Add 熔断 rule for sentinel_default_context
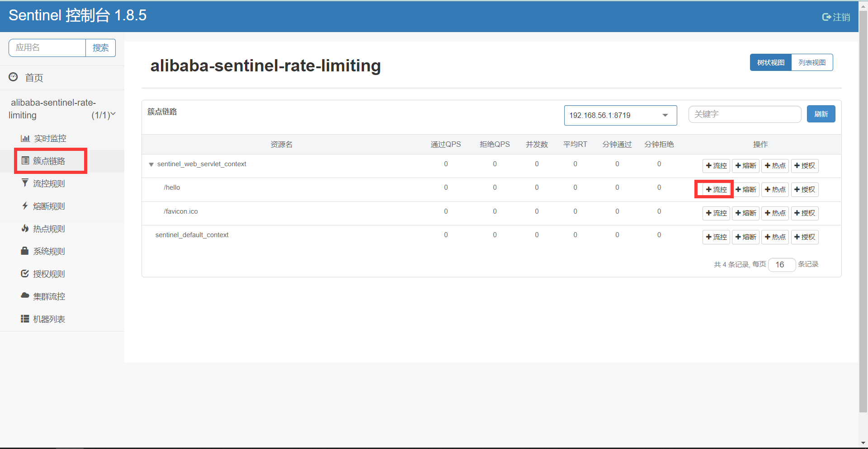The width and height of the screenshot is (868, 449). pyautogui.click(x=745, y=237)
